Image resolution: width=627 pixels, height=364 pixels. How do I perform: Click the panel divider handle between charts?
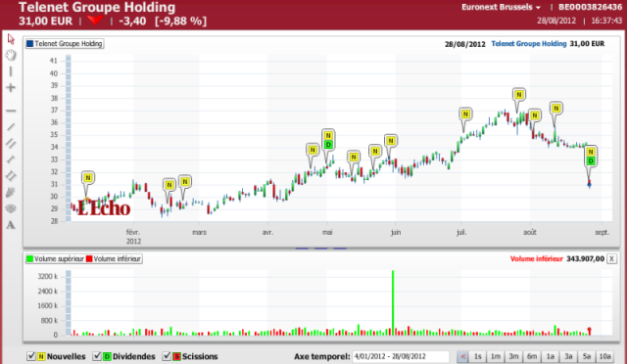click(x=321, y=249)
